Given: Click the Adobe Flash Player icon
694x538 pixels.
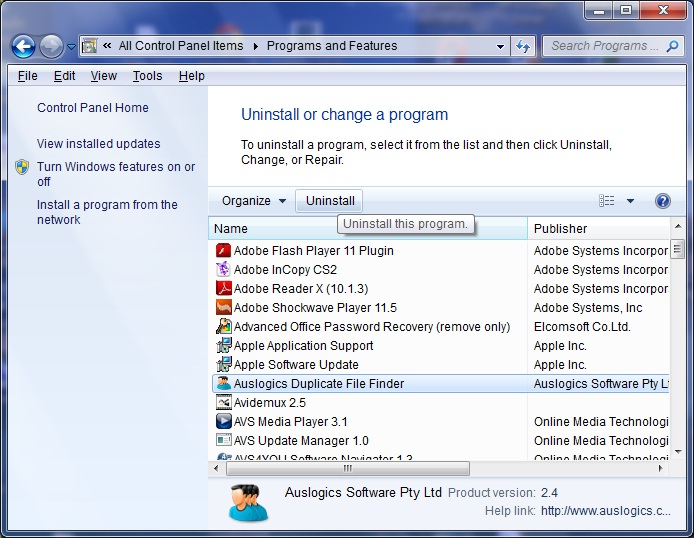Looking at the screenshot, I should click(x=224, y=250).
